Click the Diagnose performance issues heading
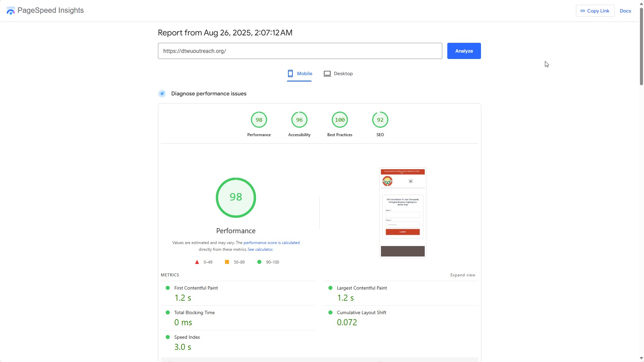This screenshot has height=362, width=644. tap(209, 94)
